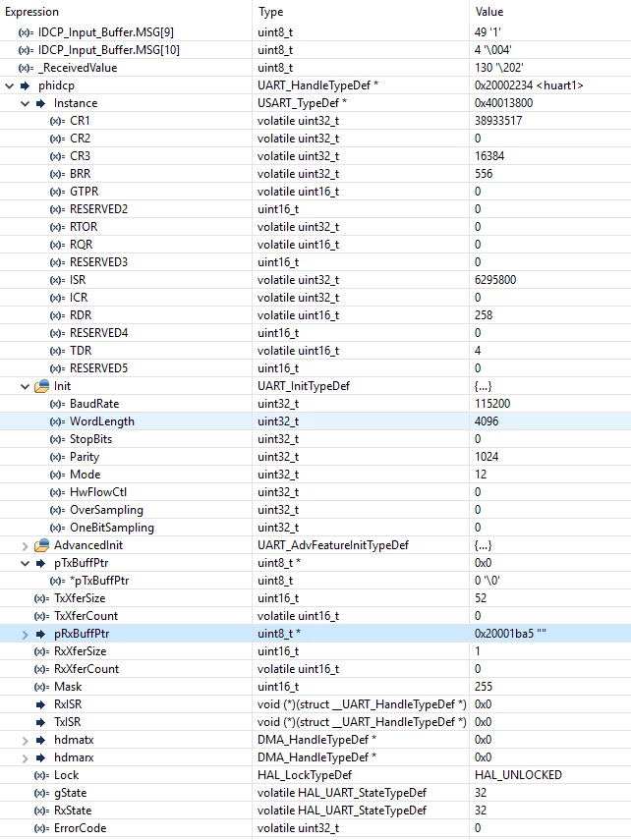Select the RxXferCount row
The height and width of the screenshot is (840, 631).
(x=315, y=669)
